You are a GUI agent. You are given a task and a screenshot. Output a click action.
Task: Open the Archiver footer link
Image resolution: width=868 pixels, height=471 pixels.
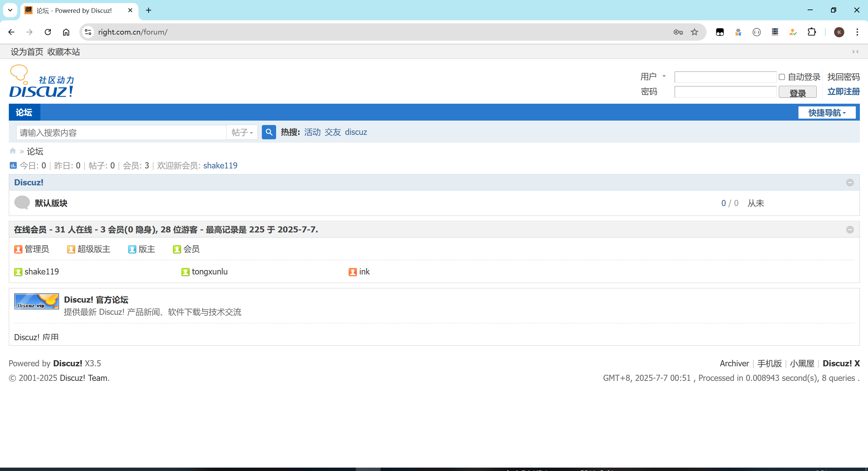(x=734, y=364)
